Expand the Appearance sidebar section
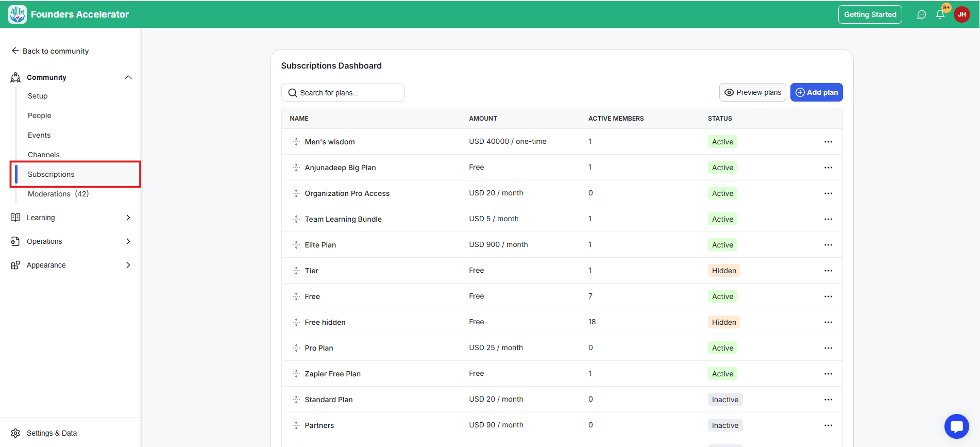 (128, 265)
